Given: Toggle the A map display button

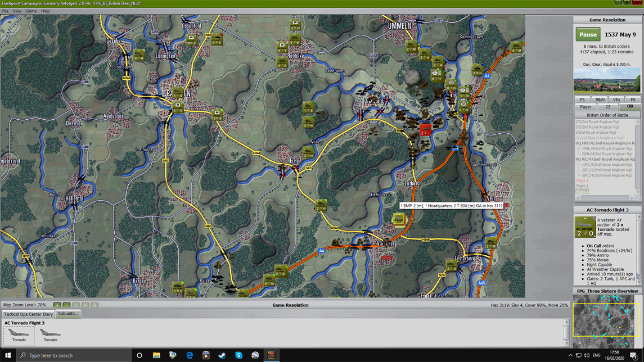Looking at the screenshot, I should (85, 305).
